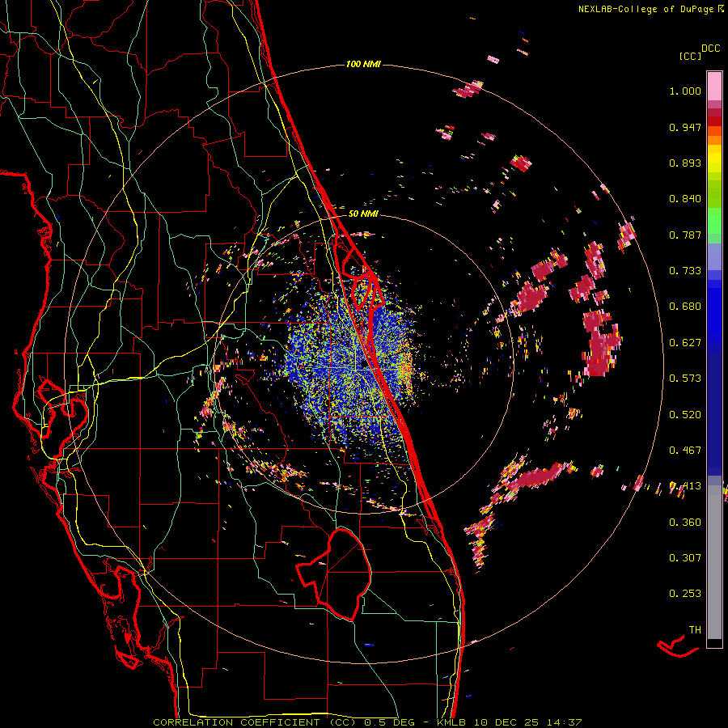
Task: Click the 0.733 value on the scale
Action: coord(685,271)
